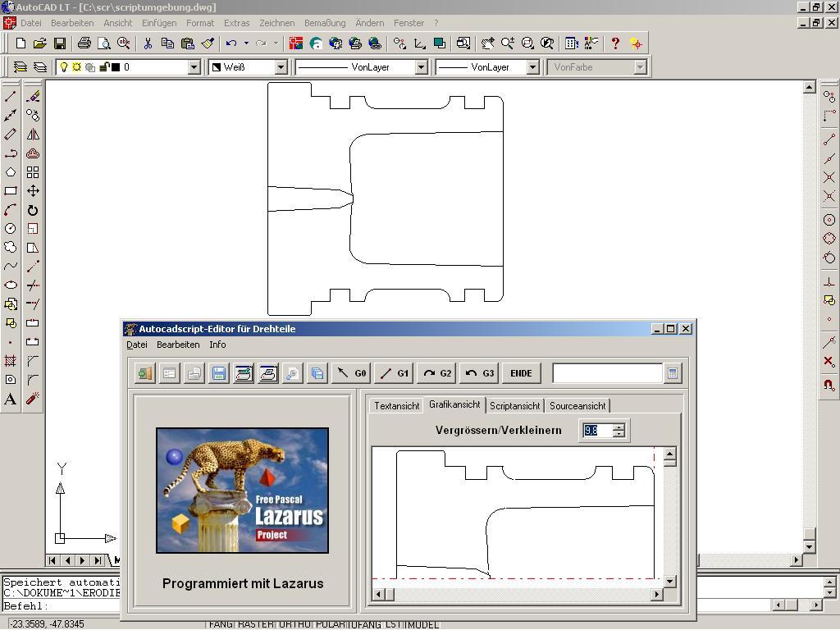Click the floppy disk save icon in script editor
Image resolution: width=840 pixels, height=630 pixels.
click(219, 373)
